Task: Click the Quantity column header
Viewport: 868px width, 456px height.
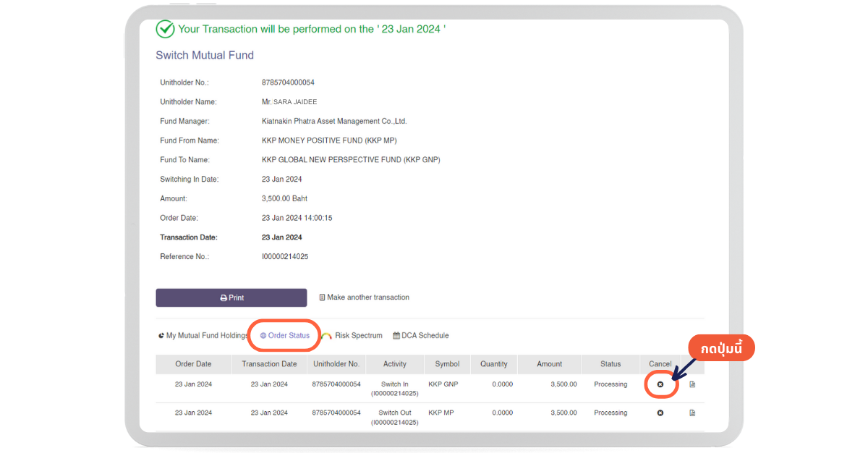Action: (494, 364)
